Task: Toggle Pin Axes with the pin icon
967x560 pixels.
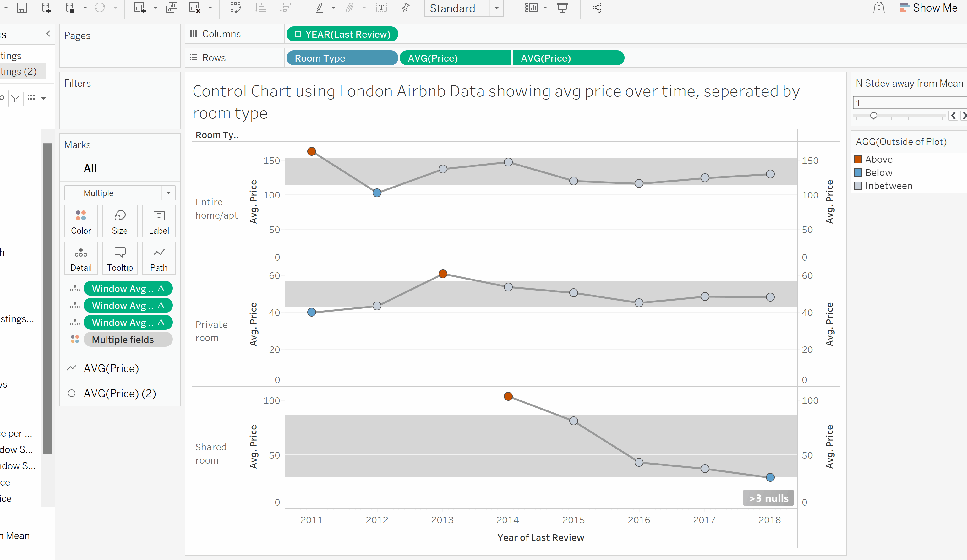Action: click(406, 8)
